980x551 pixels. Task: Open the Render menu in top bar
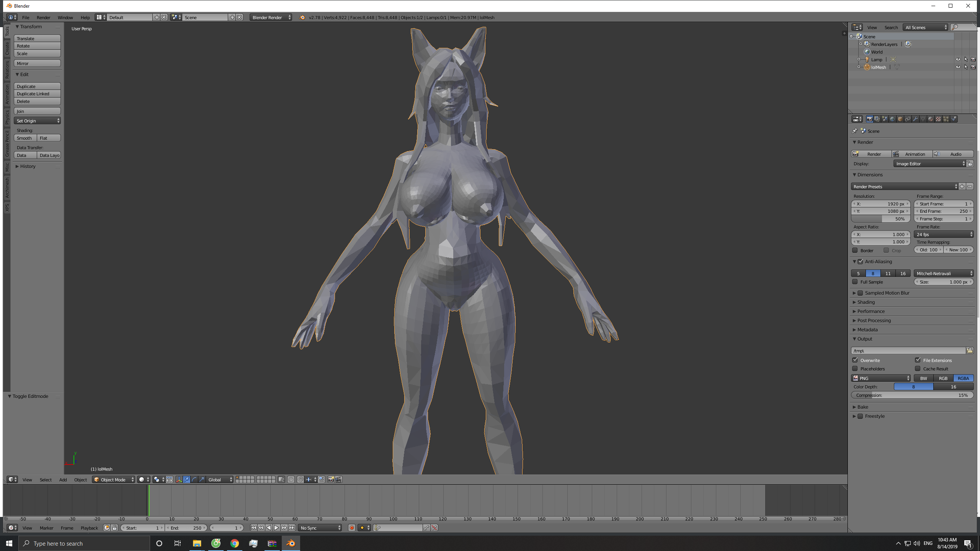pos(43,17)
